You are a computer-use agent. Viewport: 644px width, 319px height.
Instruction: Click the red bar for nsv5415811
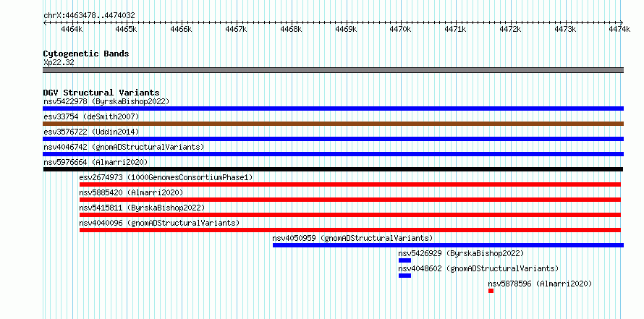[x=350, y=215]
